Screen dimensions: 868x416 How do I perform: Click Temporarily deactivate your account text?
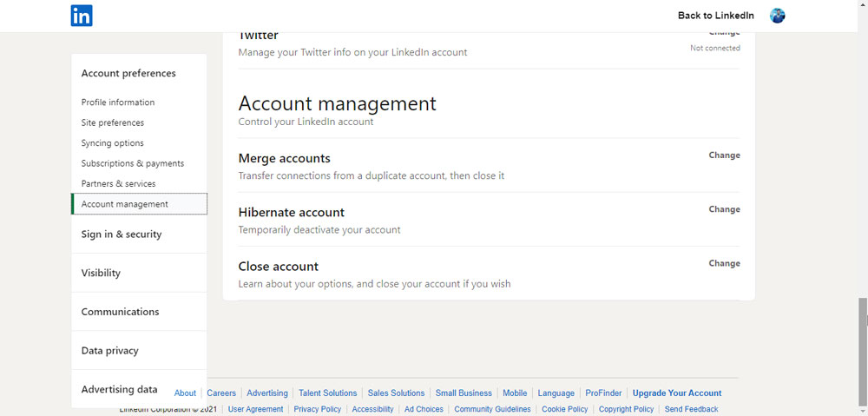click(319, 230)
